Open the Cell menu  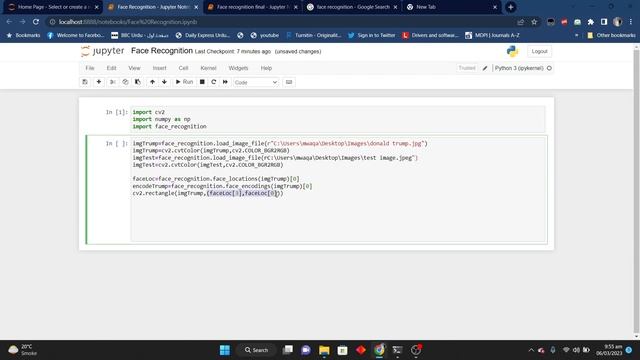coord(183,68)
